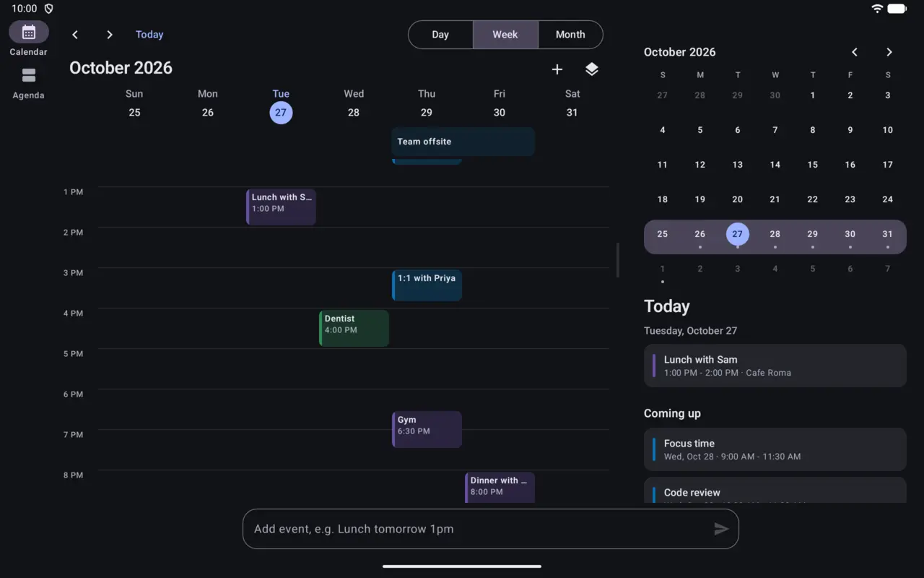
Task: Select October 20 in mini calendar
Action: click(738, 199)
